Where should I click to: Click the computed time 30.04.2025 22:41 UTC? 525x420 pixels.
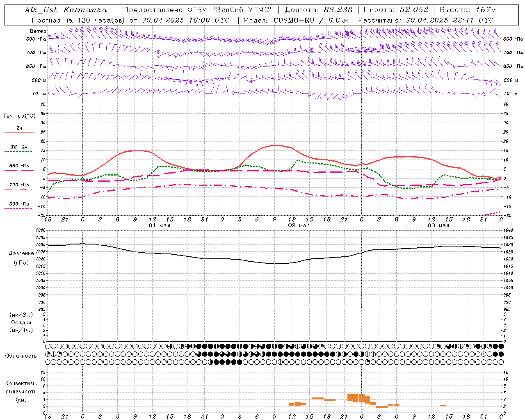(450, 20)
